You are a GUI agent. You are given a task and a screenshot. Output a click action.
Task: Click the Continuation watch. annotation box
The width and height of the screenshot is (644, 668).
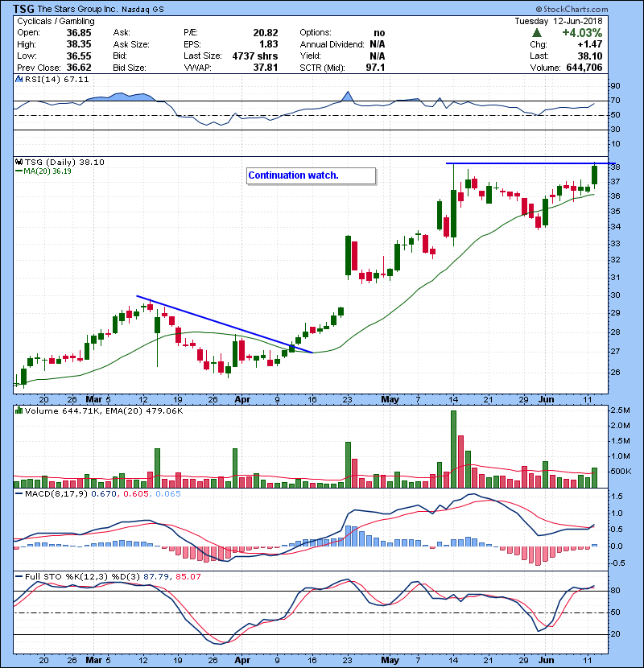coord(311,175)
